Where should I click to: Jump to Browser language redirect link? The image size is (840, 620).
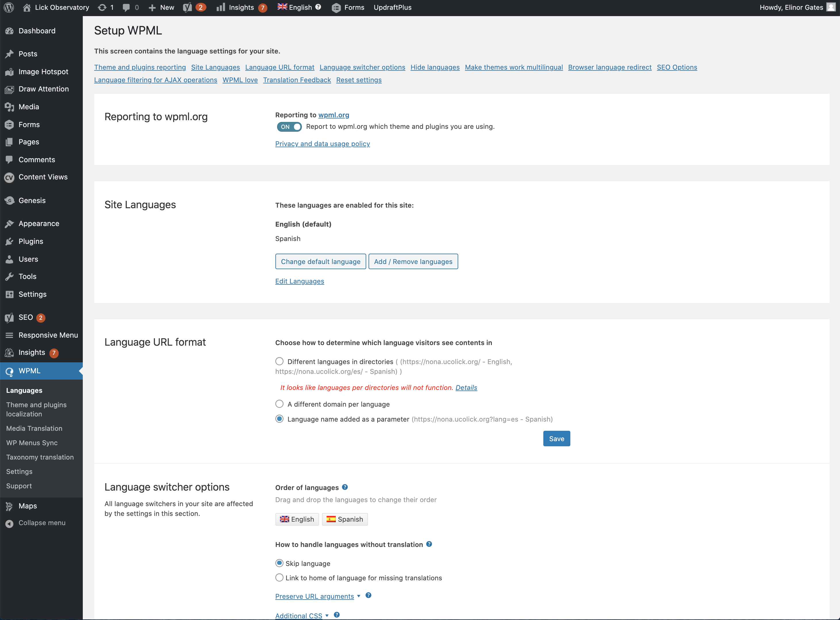click(x=610, y=67)
